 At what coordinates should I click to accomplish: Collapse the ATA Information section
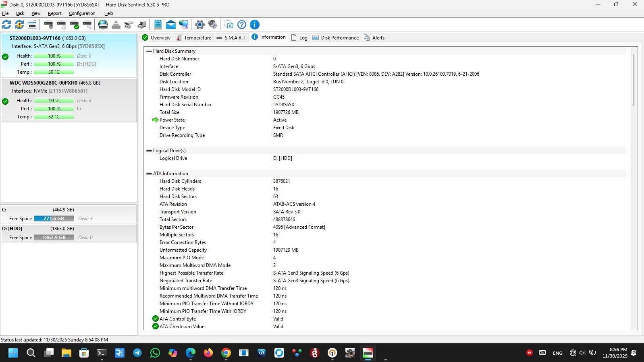pyautogui.click(x=149, y=174)
